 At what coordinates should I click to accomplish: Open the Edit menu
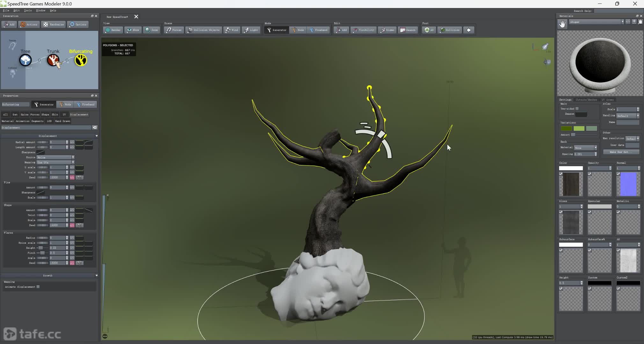point(16,11)
